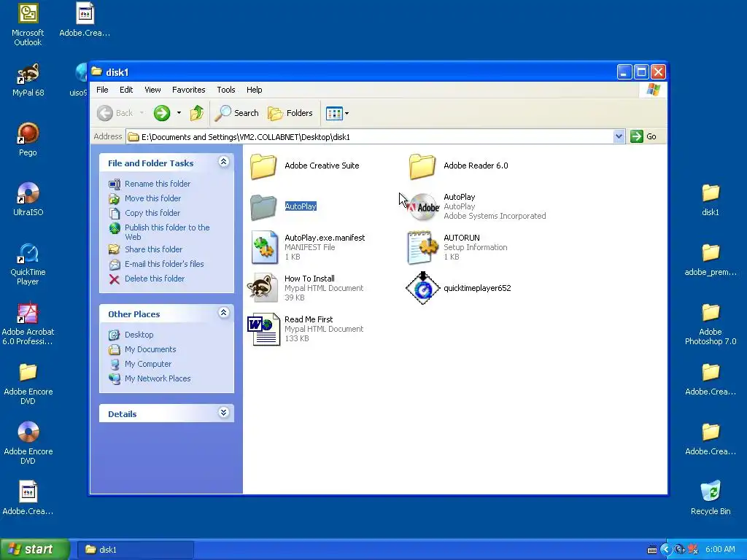This screenshot has width=747, height=560.
Task: Click Rename this folder link
Action: pos(158,184)
